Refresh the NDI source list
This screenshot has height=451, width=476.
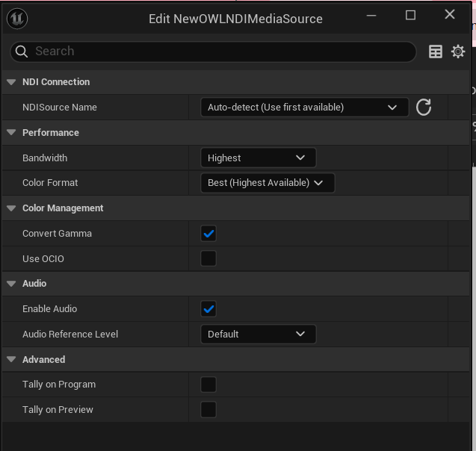424,107
